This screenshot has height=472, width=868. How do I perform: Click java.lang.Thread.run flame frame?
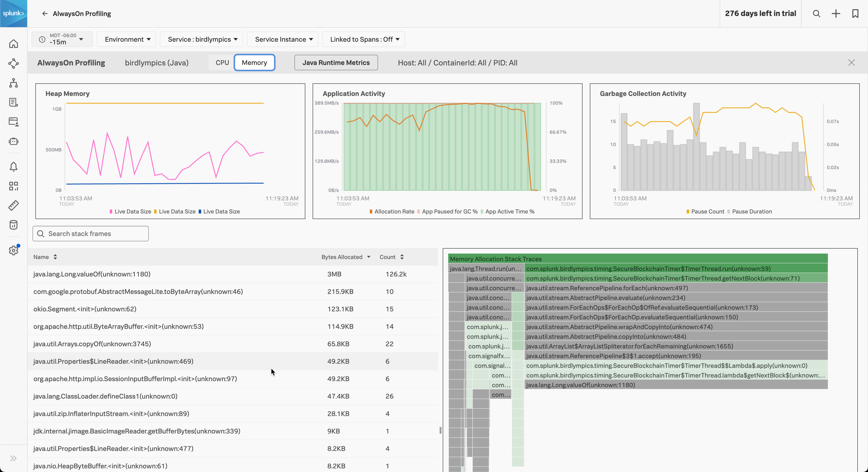pos(486,268)
